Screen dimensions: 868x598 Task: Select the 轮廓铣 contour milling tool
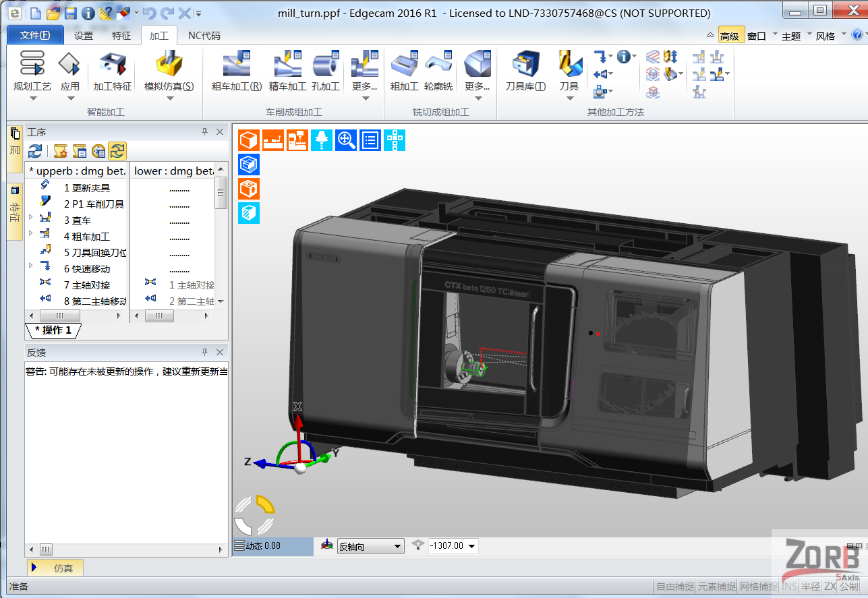coord(438,71)
